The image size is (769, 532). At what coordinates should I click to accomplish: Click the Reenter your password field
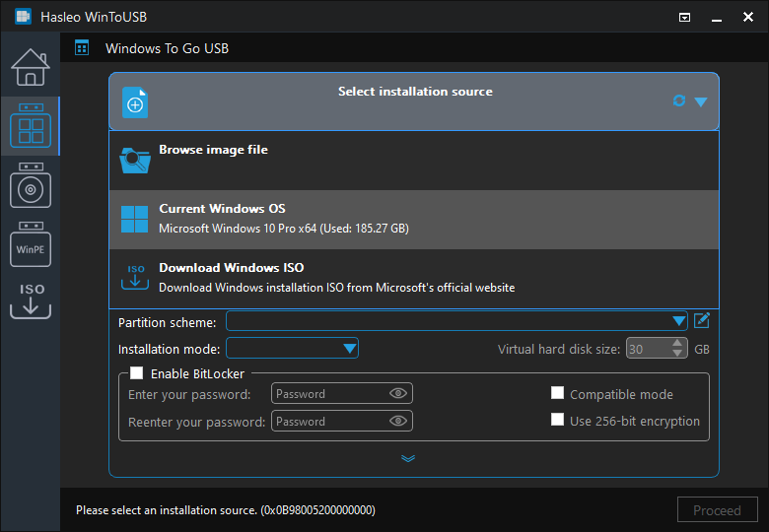click(342, 421)
